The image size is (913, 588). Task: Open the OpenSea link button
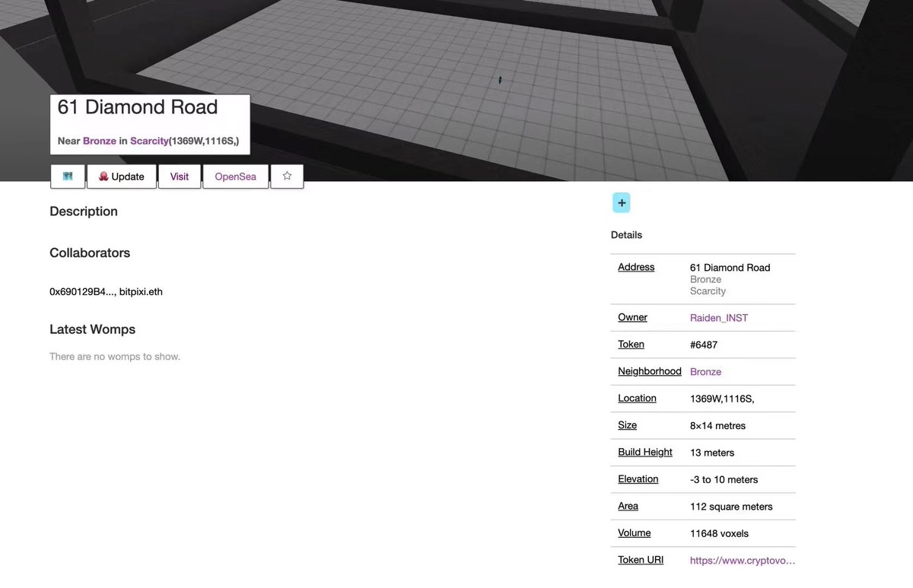[x=236, y=176]
